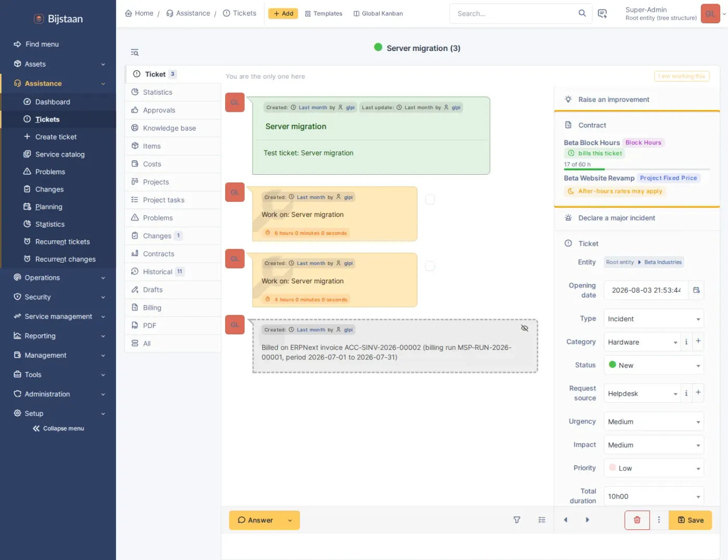Add a new request source with plus
This screenshot has width=728, height=560.
698,393
